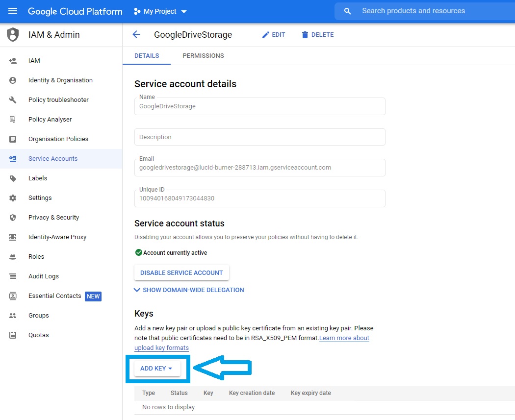
Task: Open Essential Contacts menu item
Action: [61, 296]
